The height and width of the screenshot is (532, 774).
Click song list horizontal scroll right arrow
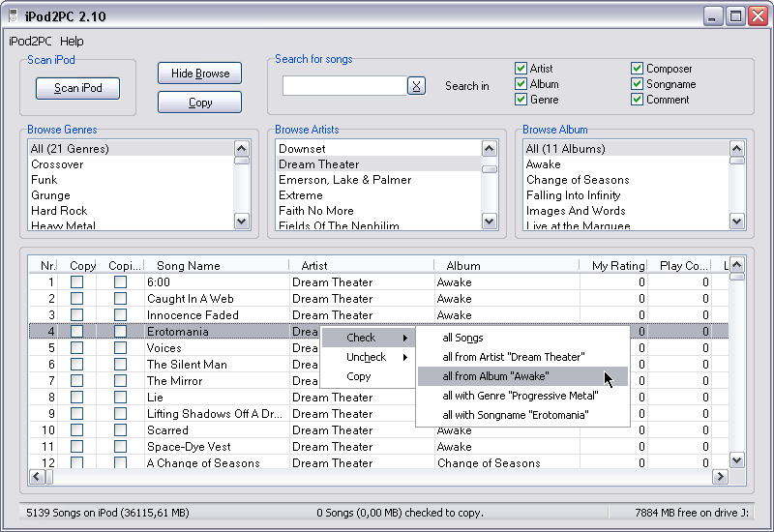point(720,477)
